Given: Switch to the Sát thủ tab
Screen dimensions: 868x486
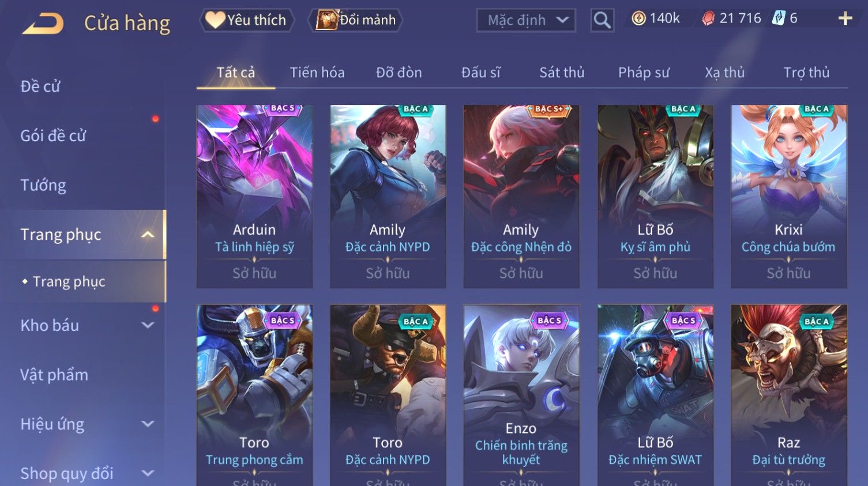Looking at the screenshot, I should coord(562,73).
